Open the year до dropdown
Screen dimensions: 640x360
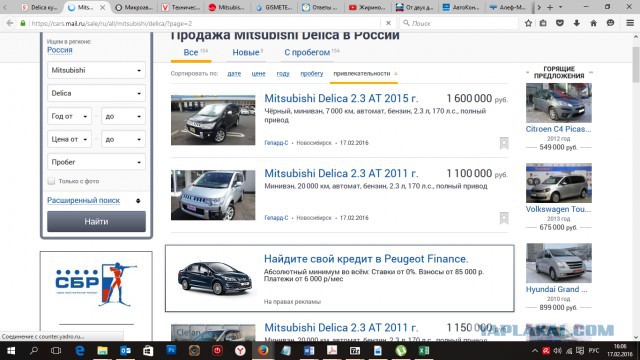coord(123,116)
